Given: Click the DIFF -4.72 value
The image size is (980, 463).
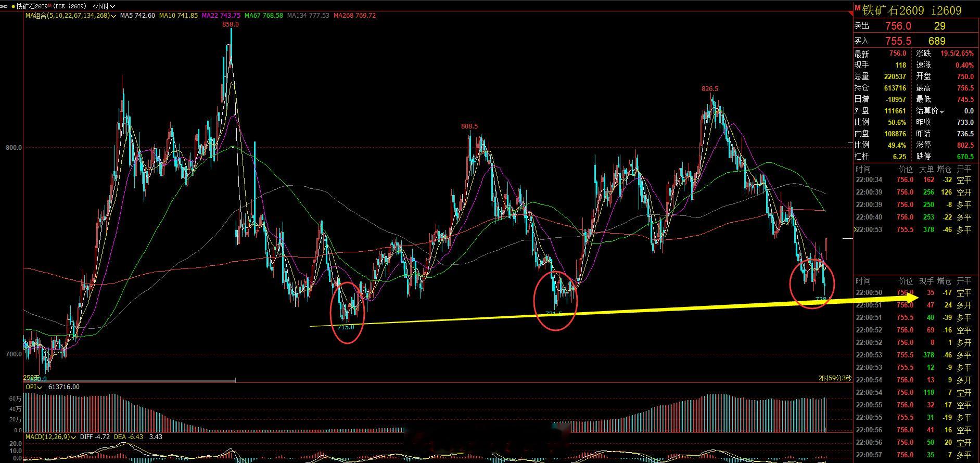Looking at the screenshot, I should point(95,437).
